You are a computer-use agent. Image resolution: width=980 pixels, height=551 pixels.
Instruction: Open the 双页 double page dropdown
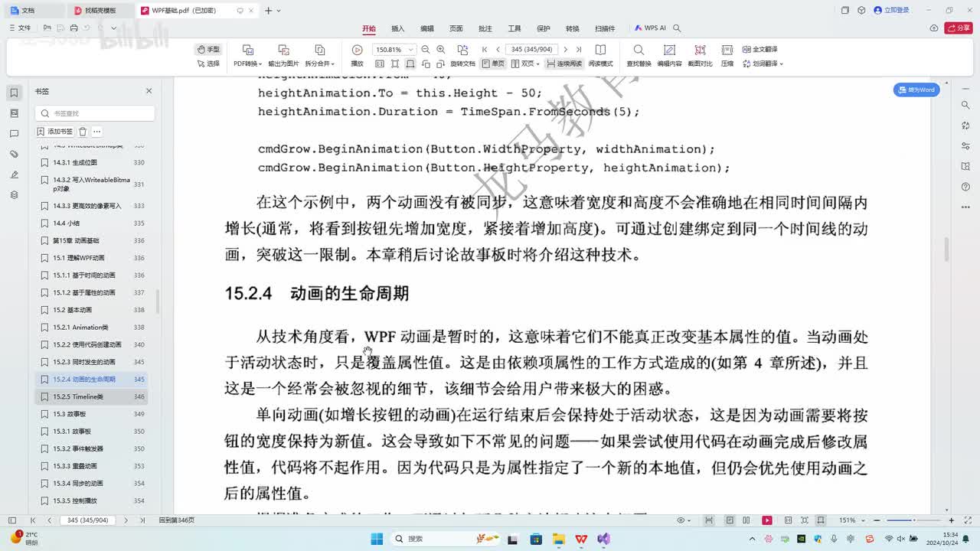click(x=526, y=64)
